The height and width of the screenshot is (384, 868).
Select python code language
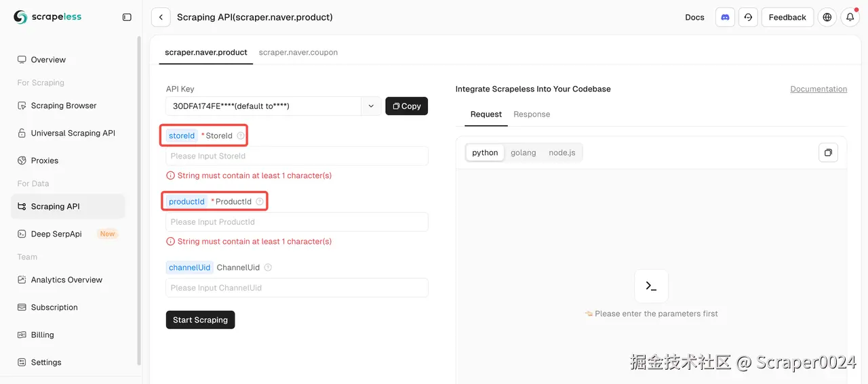485,152
